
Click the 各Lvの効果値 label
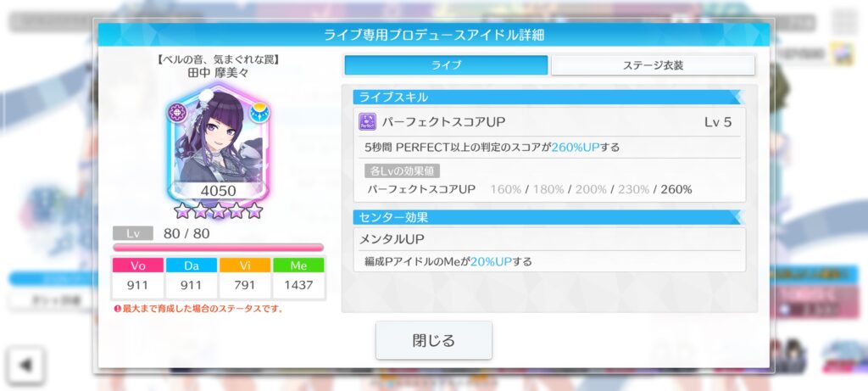click(x=402, y=170)
